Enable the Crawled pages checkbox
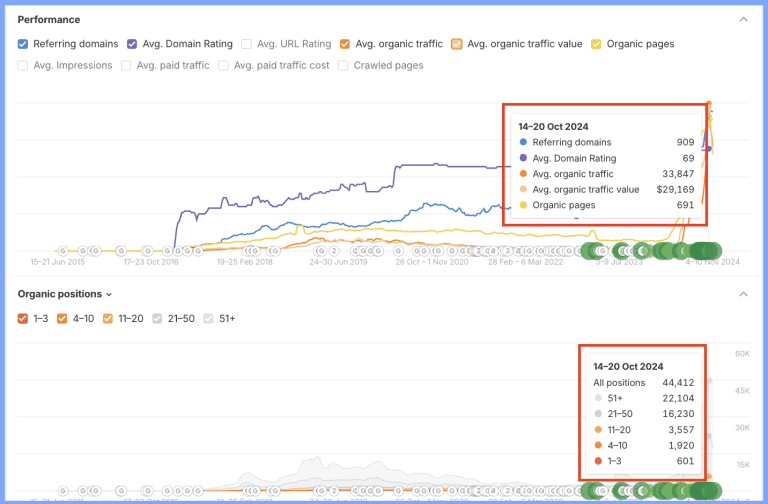The image size is (768, 504). pos(343,66)
